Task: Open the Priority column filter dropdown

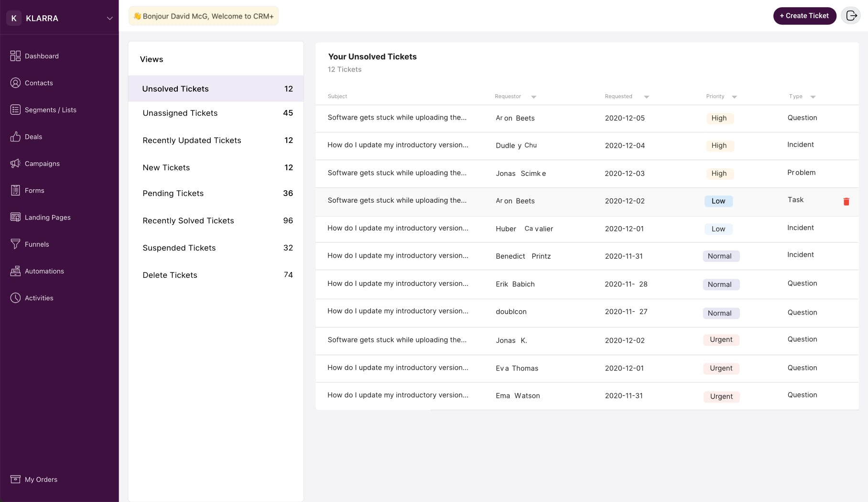Action: click(734, 97)
